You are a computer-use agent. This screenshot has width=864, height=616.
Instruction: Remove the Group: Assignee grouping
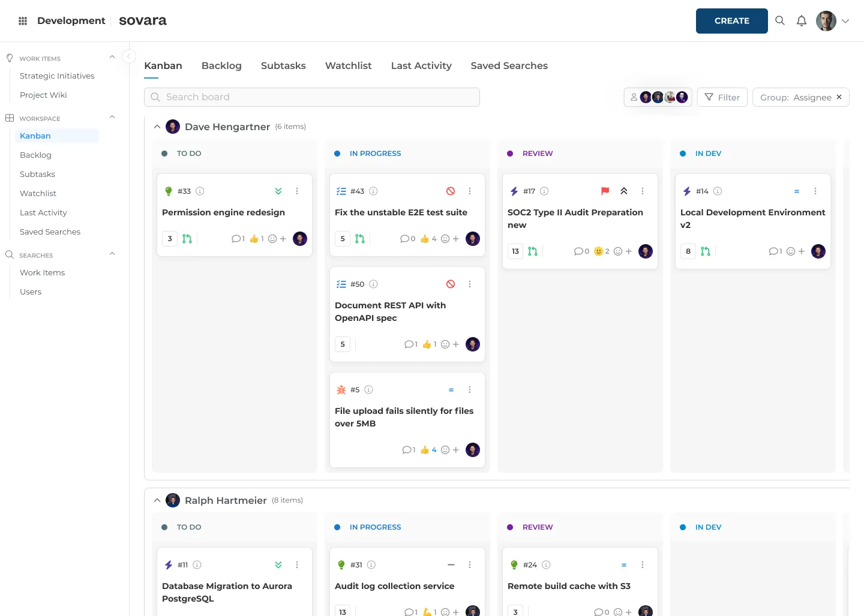click(x=839, y=97)
